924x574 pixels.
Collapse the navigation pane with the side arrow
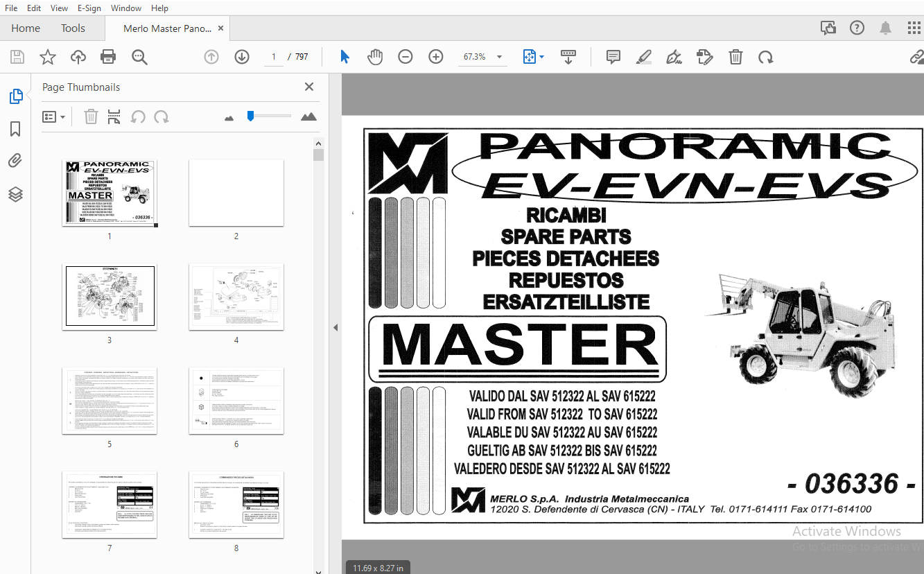pos(335,327)
